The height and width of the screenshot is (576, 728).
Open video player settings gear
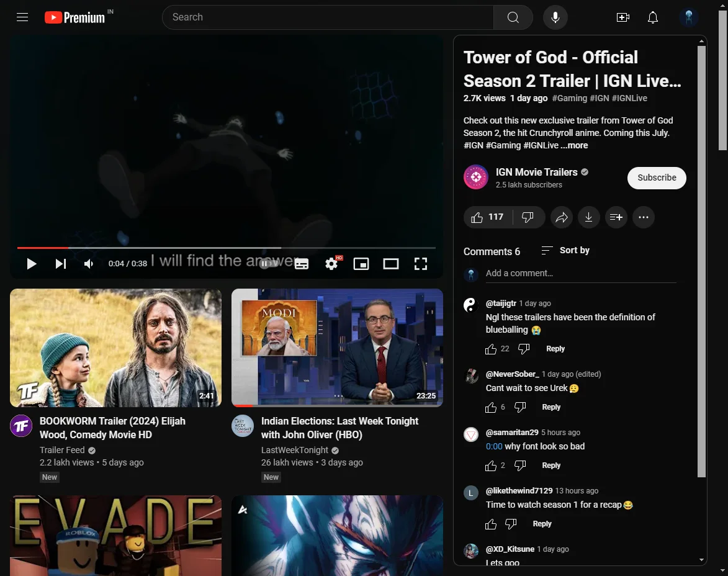click(331, 264)
